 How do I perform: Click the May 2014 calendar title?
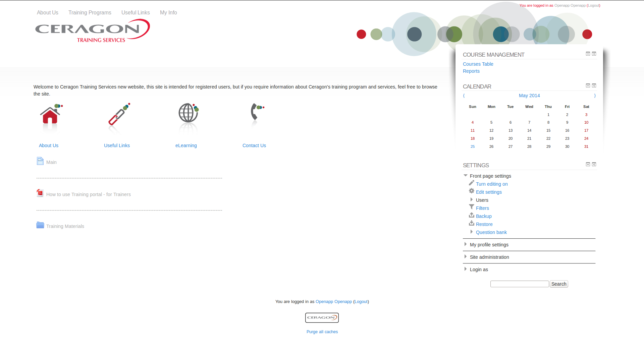coord(529,96)
